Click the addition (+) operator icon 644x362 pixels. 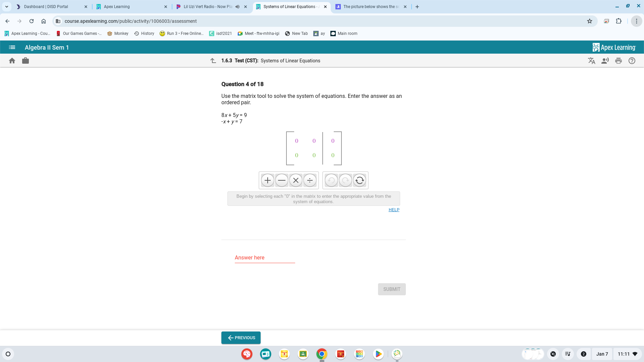pos(267,180)
